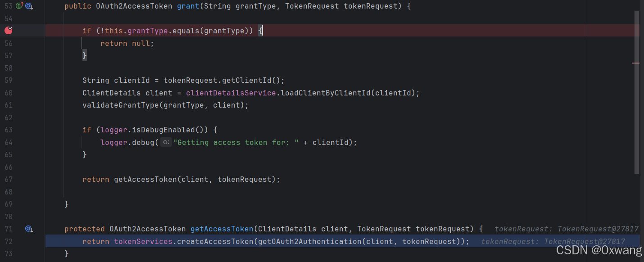Click the parameter inlay hint before "Getting access token for: "
The image size is (644, 262).
click(x=166, y=142)
